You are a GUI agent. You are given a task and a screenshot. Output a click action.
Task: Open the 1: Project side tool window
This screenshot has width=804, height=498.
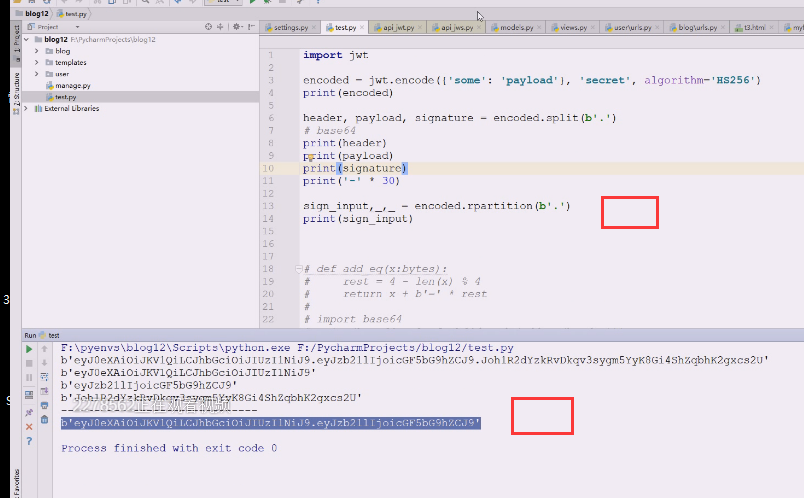(16, 42)
